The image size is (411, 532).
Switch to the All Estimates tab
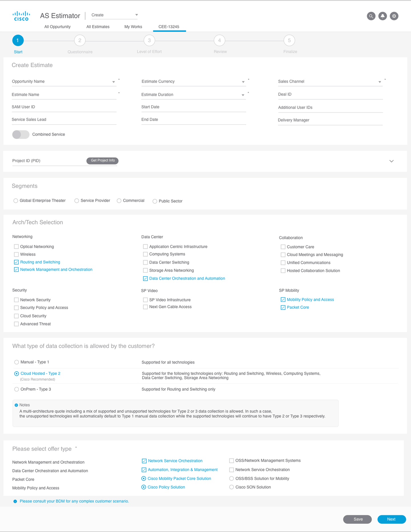pos(98,27)
